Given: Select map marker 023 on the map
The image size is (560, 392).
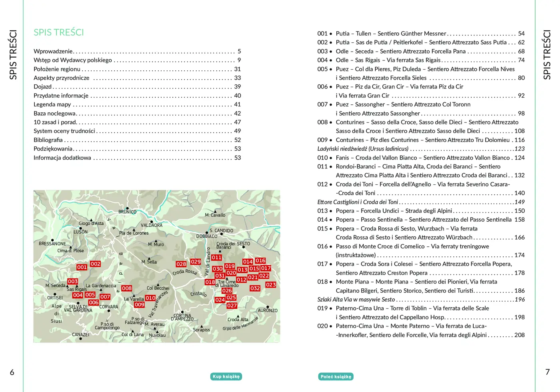Looking at the screenshot, I should pos(271,284).
